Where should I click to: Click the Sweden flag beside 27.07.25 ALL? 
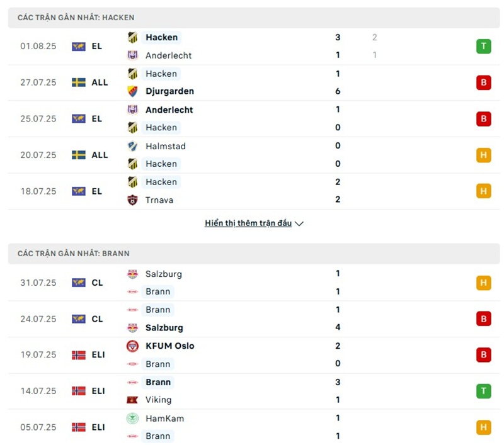coord(79,82)
